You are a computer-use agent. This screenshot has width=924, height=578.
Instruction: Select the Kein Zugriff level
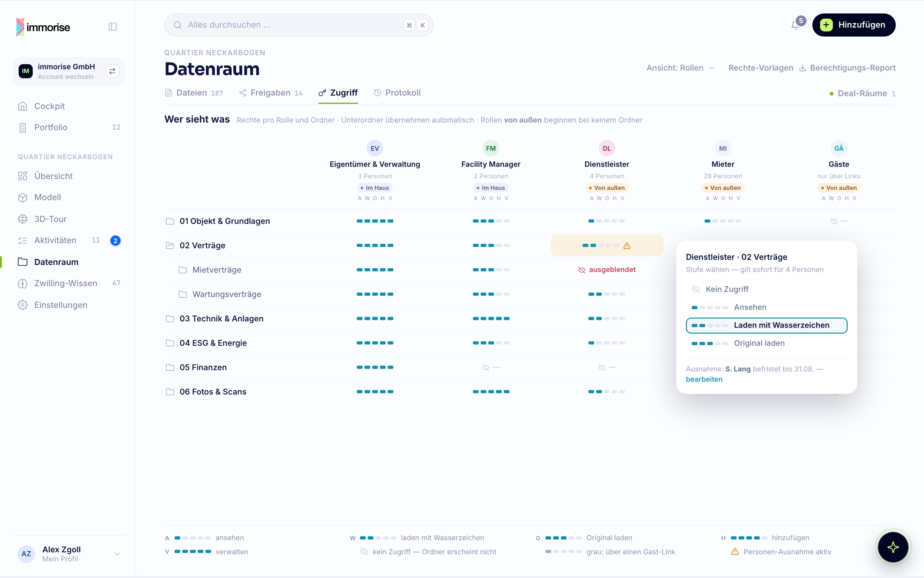[766, 289]
